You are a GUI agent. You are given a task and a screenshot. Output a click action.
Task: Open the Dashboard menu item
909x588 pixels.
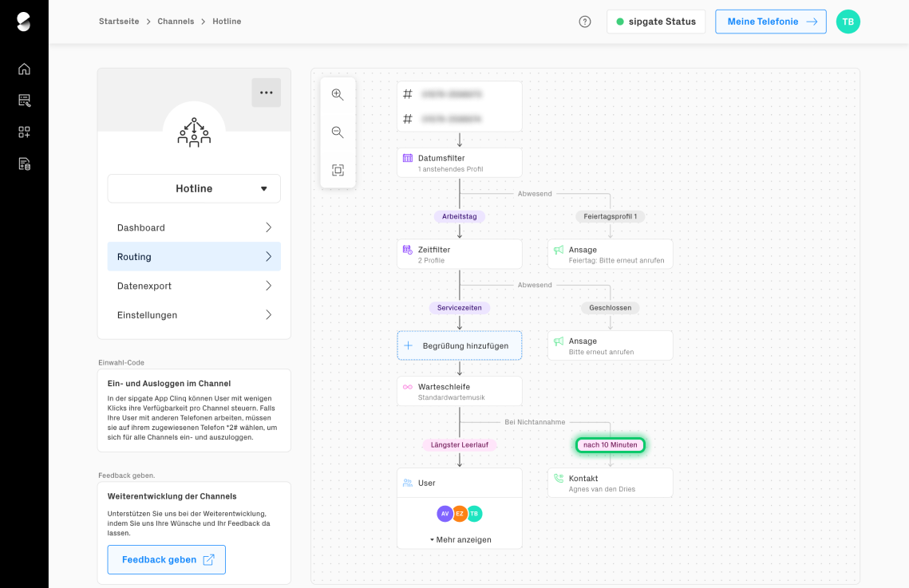(194, 227)
